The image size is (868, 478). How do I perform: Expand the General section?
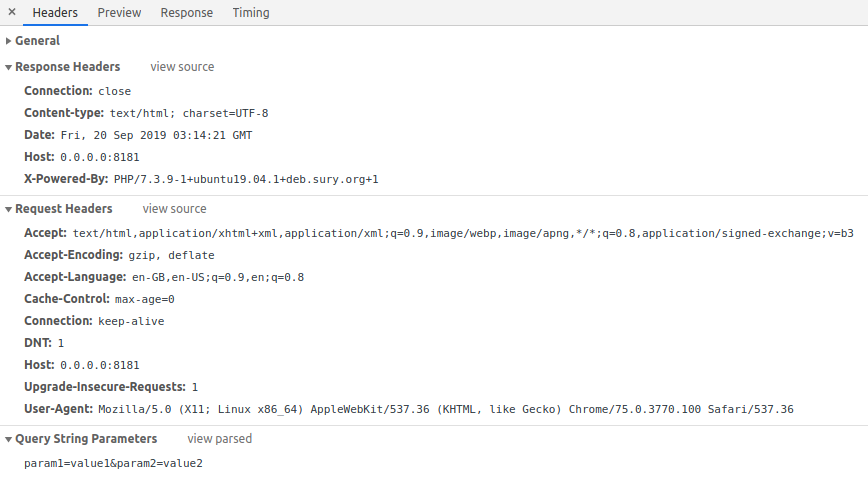pyautogui.click(x=37, y=41)
